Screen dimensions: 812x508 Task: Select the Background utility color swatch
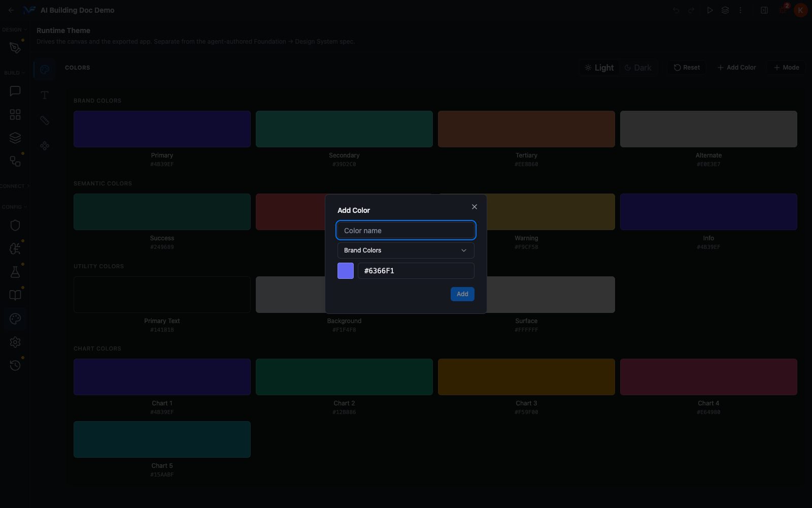290,295
